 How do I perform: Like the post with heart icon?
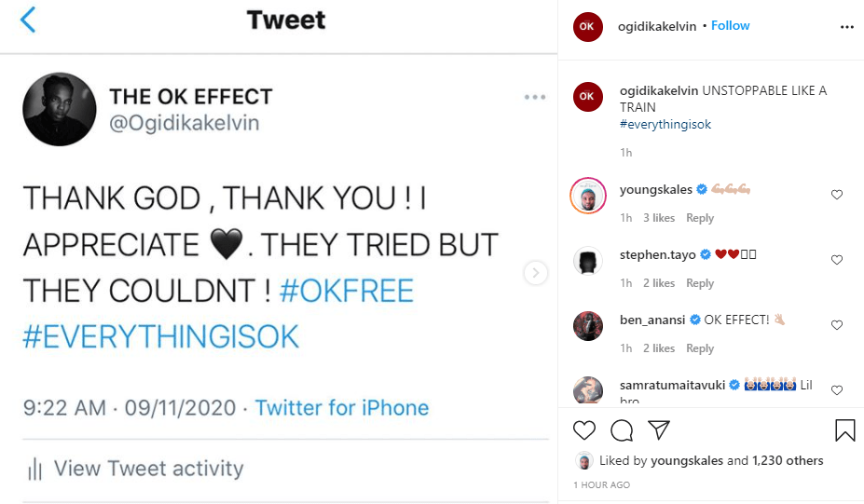(x=584, y=430)
